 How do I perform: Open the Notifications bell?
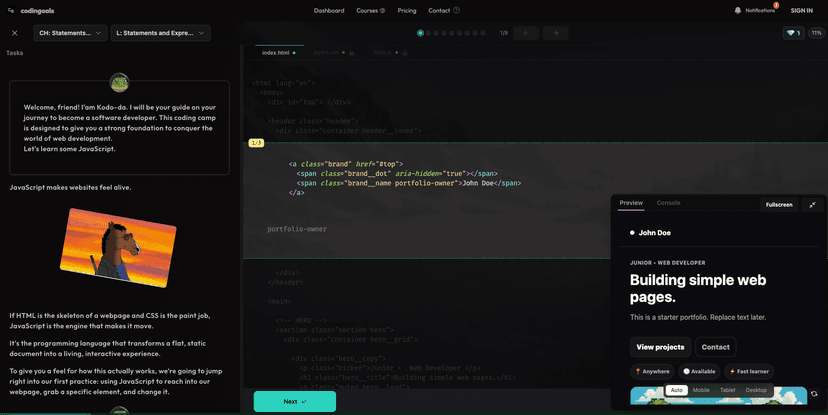coord(738,11)
